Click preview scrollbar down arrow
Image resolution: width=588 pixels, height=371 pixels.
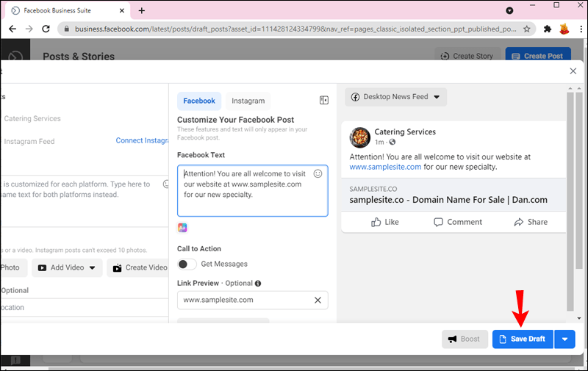point(579,318)
